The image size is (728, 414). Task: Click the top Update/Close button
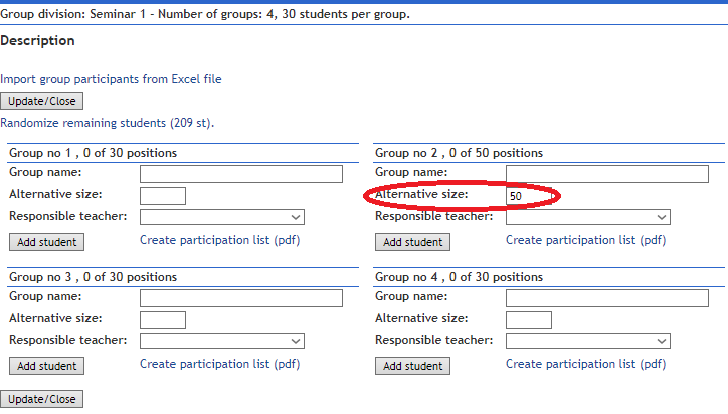41,101
